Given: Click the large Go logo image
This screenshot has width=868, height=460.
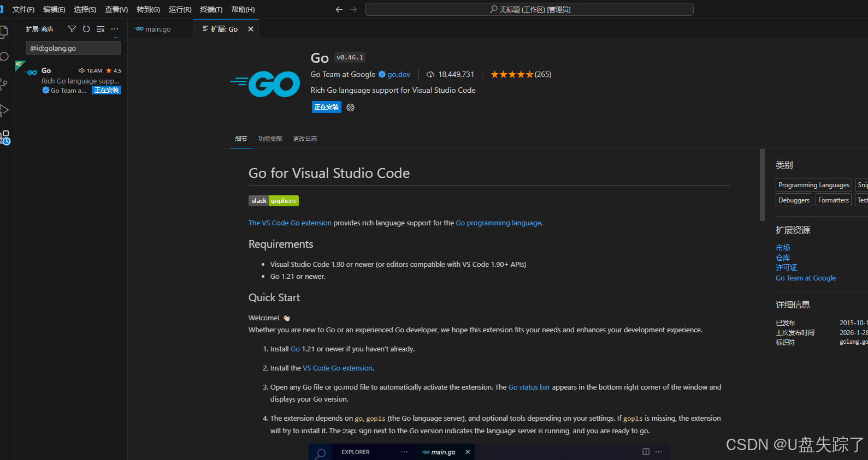Looking at the screenshot, I should (265, 83).
